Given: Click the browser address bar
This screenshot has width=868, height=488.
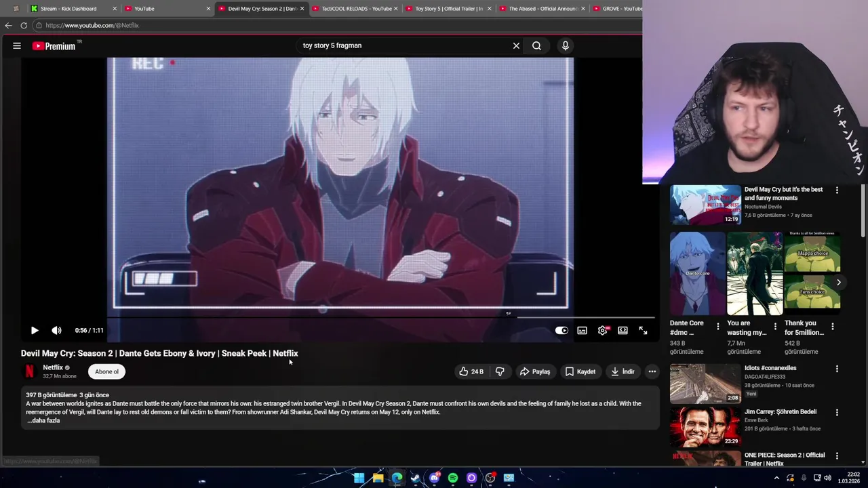Looking at the screenshot, I should pos(336,25).
